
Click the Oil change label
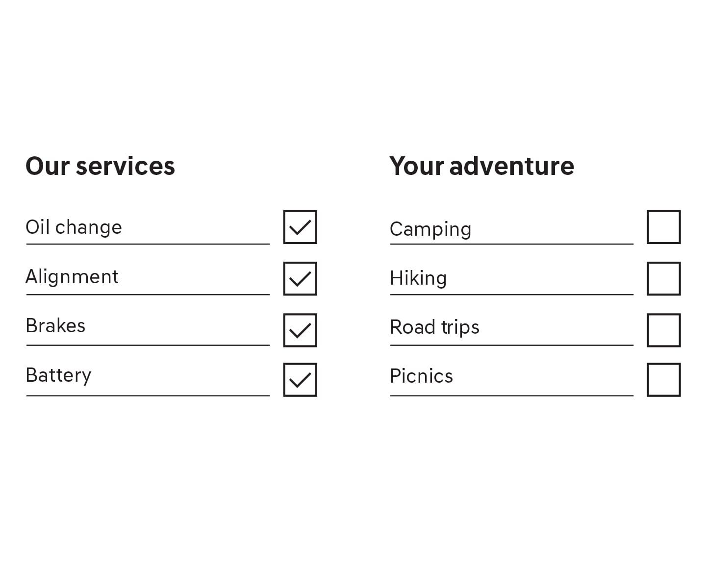74,228
